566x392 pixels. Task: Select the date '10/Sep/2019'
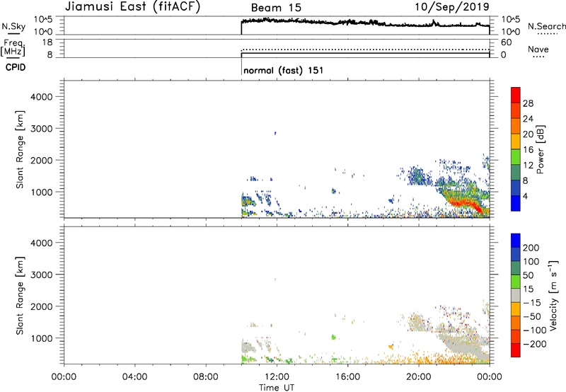452,6
